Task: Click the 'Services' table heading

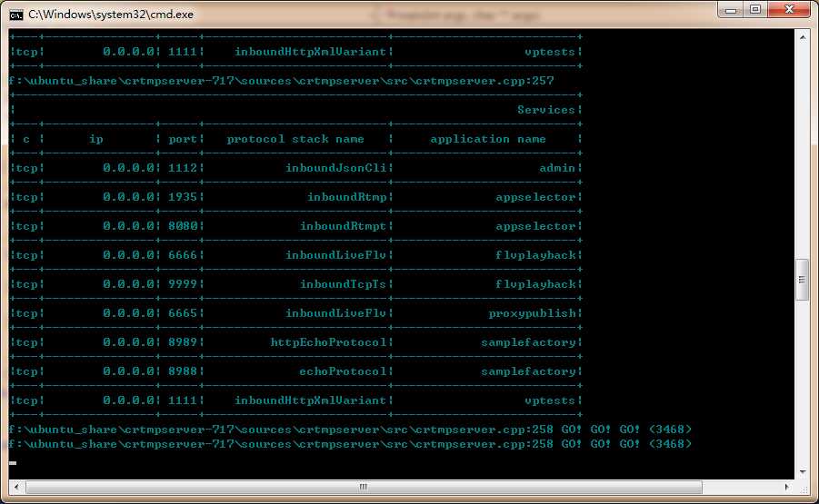Action: pyautogui.click(x=545, y=110)
